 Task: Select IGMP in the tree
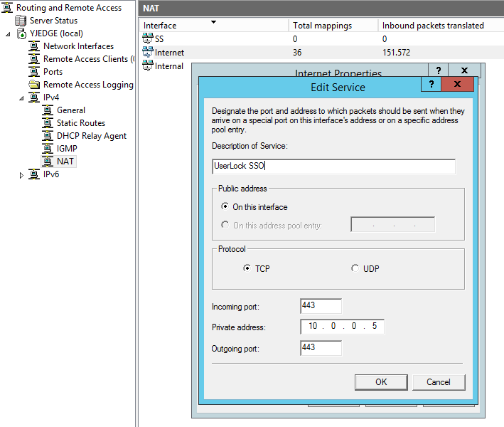[67, 149]
